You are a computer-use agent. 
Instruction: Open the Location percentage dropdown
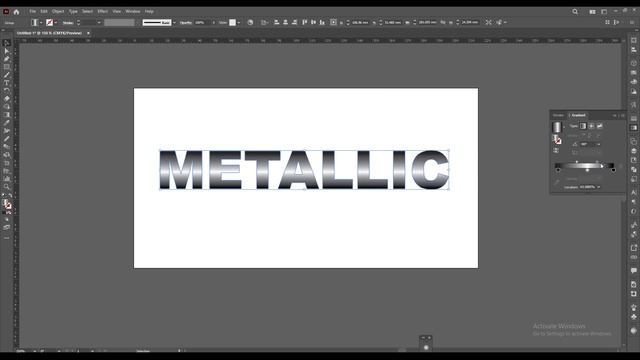pyautogui.click(x=599, y=187)
